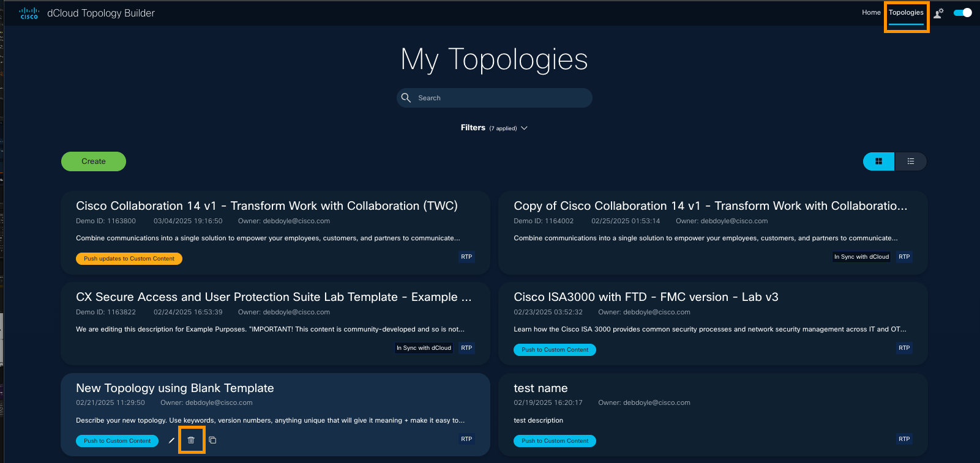
Task: Open the Home menu item
Action: click(x=871, y=12)
